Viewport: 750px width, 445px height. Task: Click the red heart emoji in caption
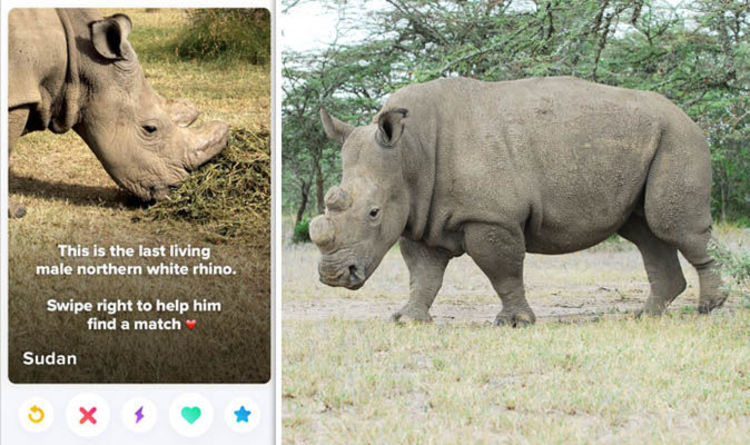click(191, 324)
